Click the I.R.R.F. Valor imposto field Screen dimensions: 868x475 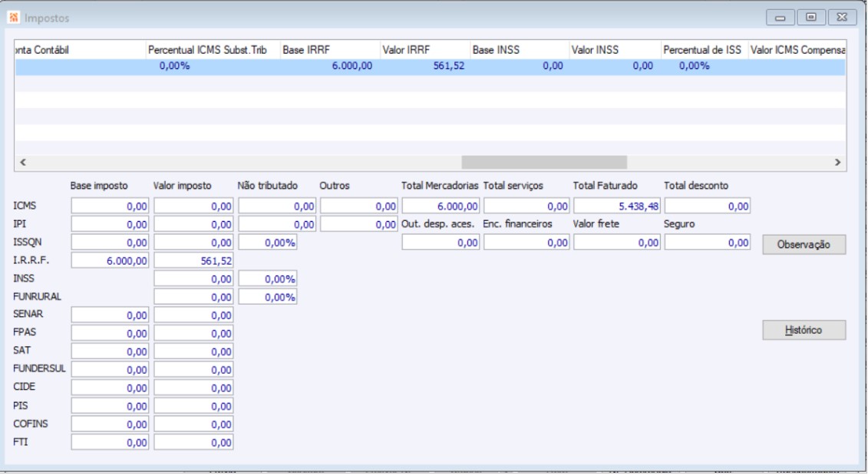195,261
